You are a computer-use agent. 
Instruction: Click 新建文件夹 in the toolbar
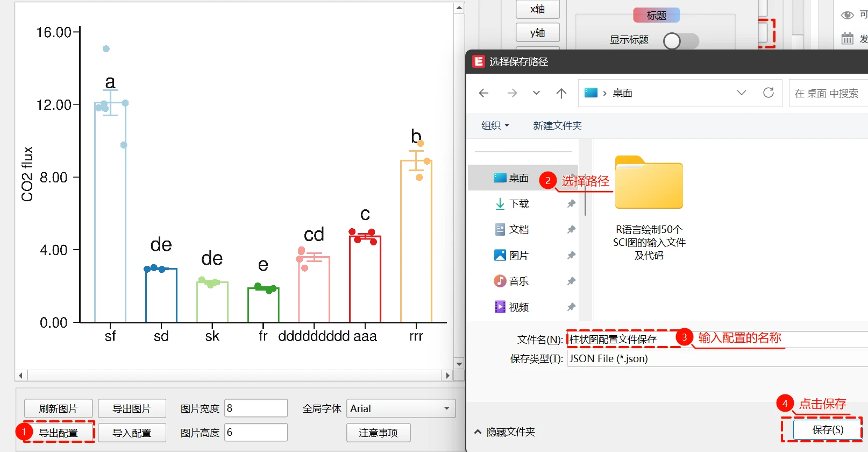tap(557, 125)
